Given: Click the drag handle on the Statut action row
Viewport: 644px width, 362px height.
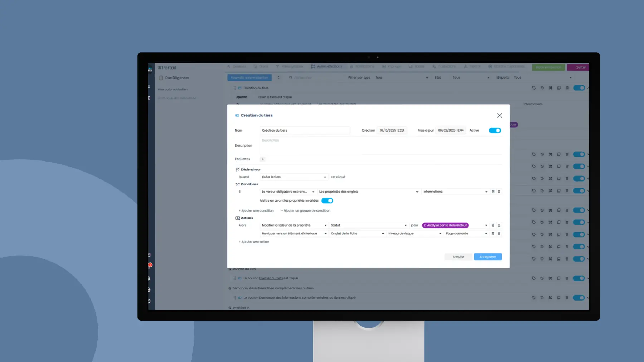Looking at the screenshot, I should tap(499, 225).
